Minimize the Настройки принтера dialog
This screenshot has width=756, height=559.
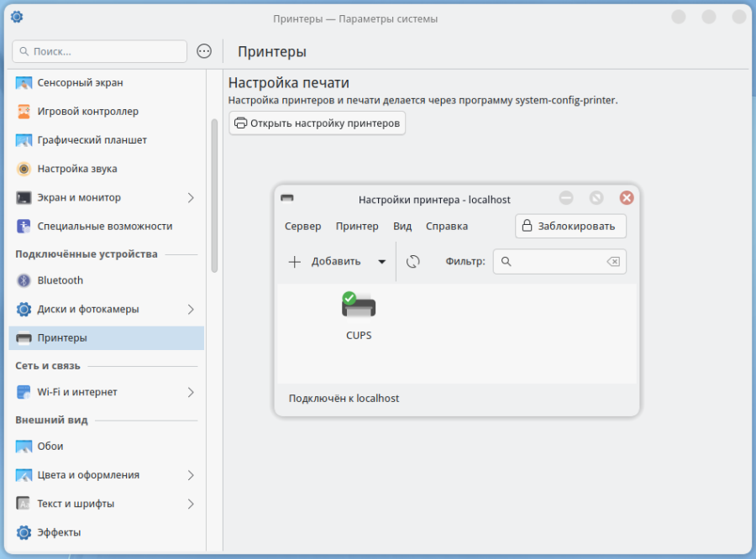[566, 197]
